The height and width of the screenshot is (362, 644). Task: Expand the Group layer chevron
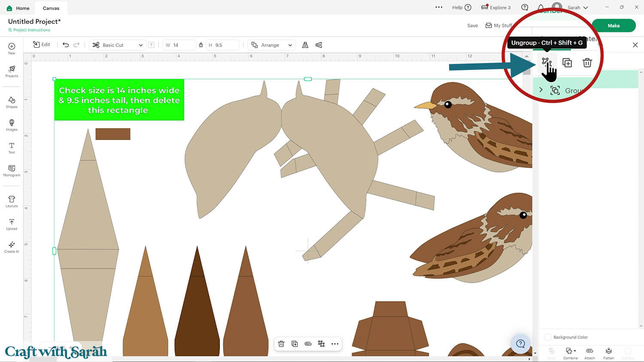(x=541, y=90)
